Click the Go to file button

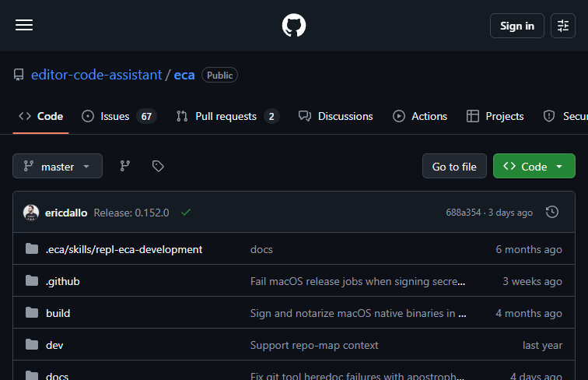[x=454, y=166]
